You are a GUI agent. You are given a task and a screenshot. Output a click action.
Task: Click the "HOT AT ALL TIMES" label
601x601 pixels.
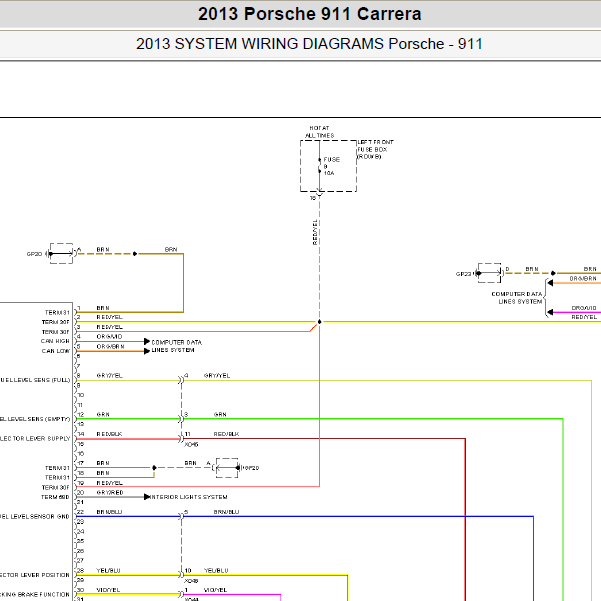[x=319, y=132]
